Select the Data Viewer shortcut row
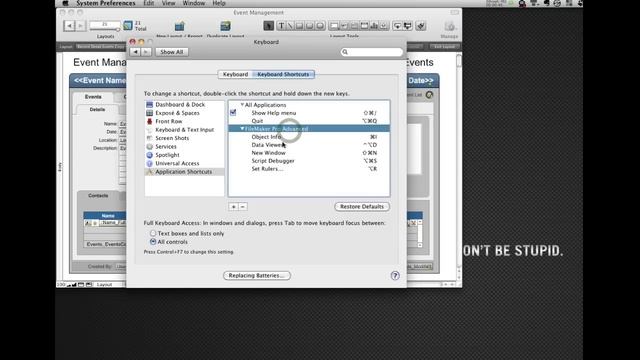The width and height of the screenshot is (640, 360). (309, 145)
